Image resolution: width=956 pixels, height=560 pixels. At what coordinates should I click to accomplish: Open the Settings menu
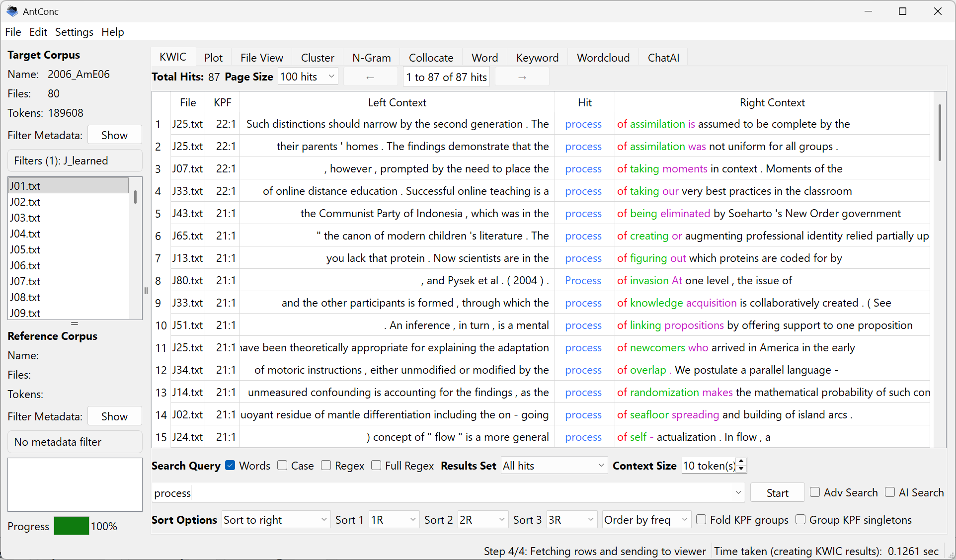click(74, 32)
